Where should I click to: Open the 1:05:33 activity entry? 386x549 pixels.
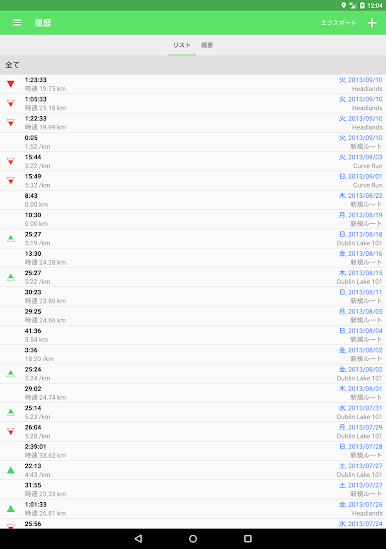[193, 103]
